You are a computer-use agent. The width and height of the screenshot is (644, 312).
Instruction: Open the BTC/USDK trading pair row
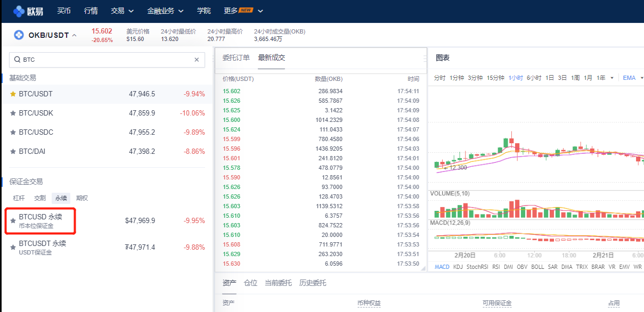click(x=107, y=113)
